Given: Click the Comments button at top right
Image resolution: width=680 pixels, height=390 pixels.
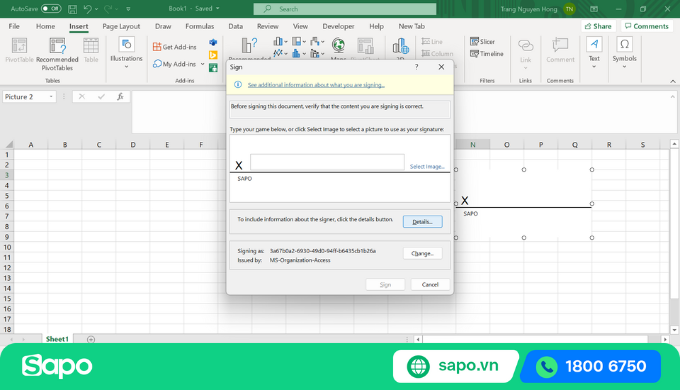Looking at the screenshot, I should pyautogui.click(x=647, y=26).
